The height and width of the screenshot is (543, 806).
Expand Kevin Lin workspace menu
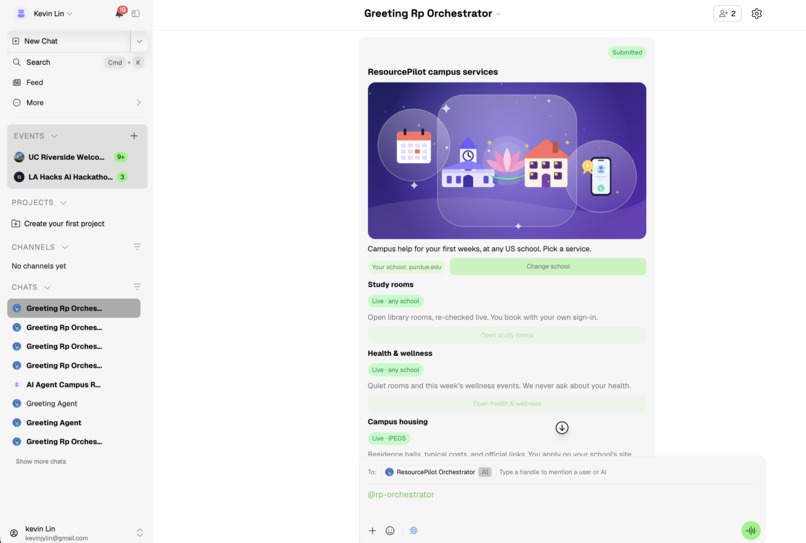[69, 14]
